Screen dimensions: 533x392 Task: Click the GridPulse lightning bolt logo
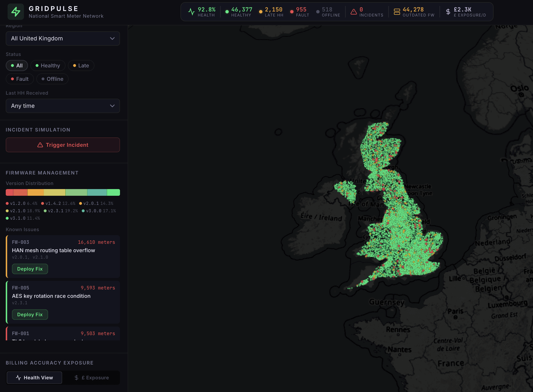(x=16, y=12)
